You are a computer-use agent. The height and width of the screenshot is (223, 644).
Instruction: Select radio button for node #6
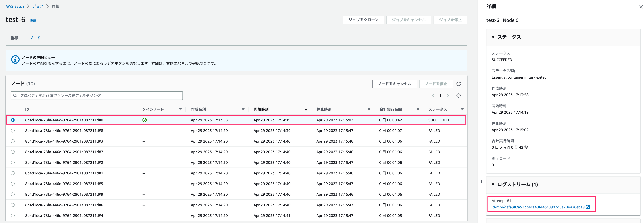point(13,205)
